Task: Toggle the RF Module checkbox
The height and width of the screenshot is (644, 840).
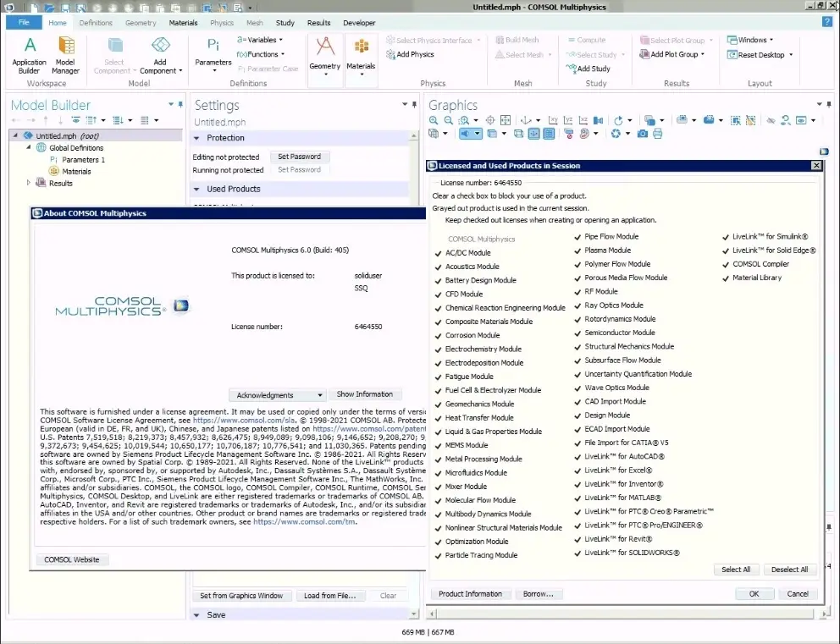Action: click(x=577, y=292)
